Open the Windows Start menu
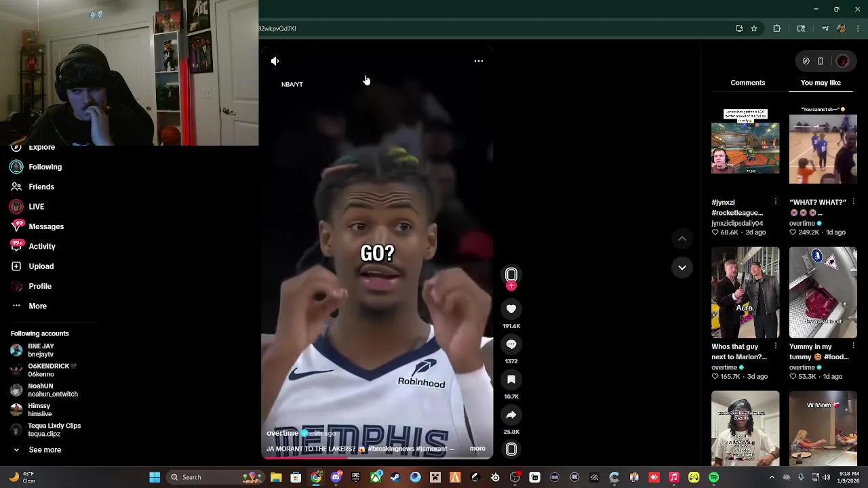The image size is (868, 488). [x=155, y=477]
